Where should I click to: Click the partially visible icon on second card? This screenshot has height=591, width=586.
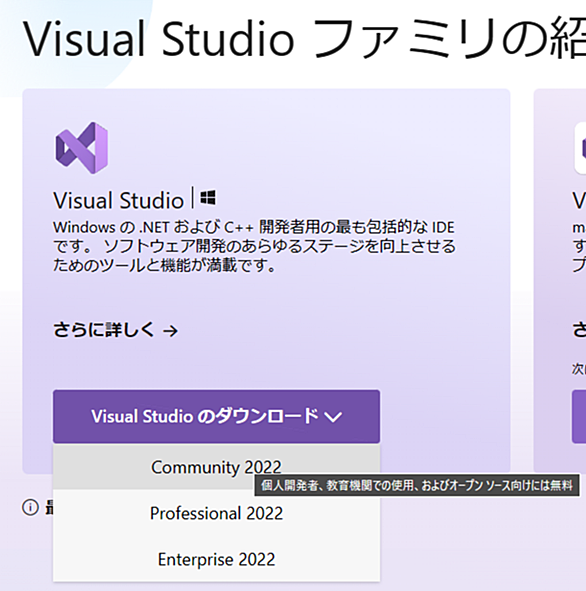pos(581,148)
